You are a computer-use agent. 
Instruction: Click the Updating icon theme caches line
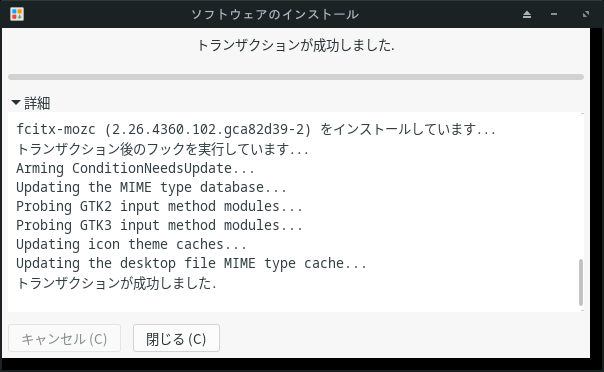[x=131, y=245]
